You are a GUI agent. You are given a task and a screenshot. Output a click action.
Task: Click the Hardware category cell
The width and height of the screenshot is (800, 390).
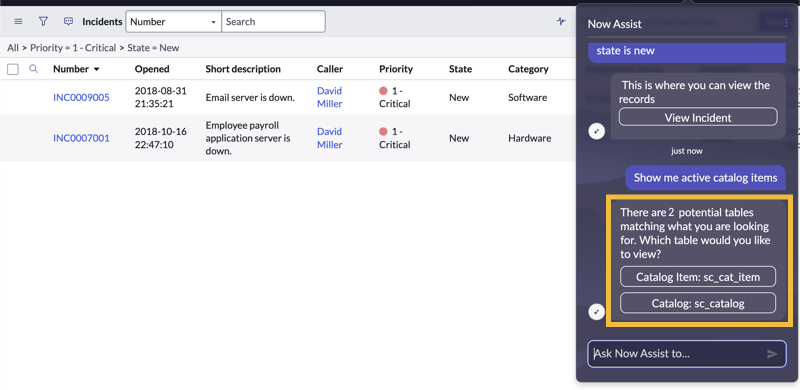pyautogui.click(x=530, y=138)
